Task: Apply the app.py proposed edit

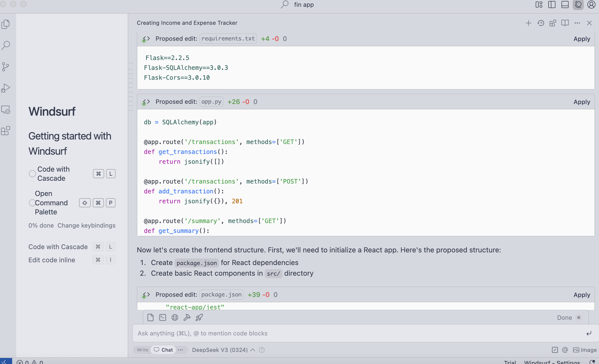Action: [x=582, y=102]
